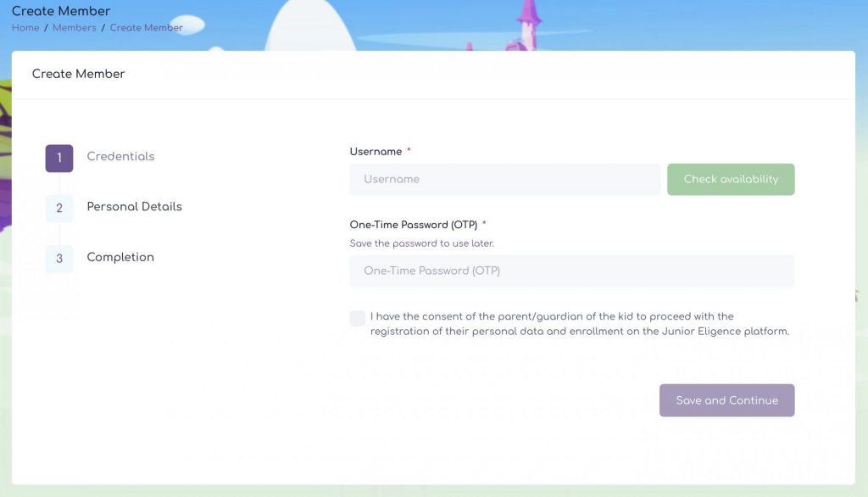Image resolution: width=868 pixels, height=497 pixels.
Task: Click into the One-Time Password field
Action: point(572,271)
